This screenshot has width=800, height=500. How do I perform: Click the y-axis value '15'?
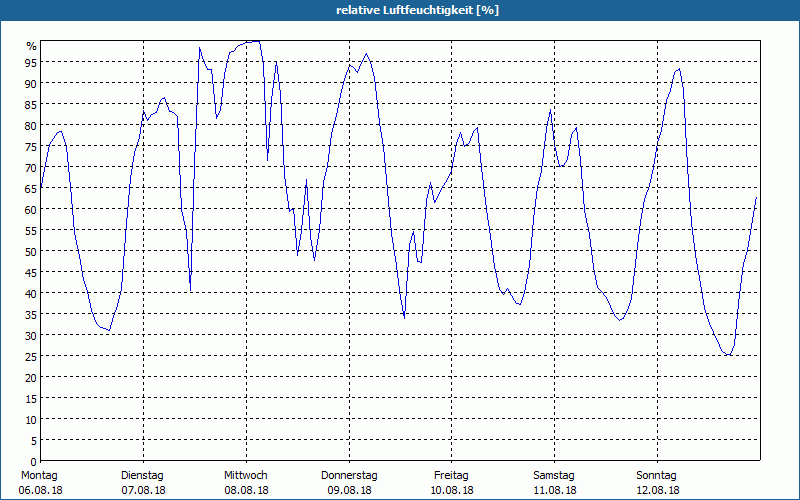pyautogui.click(x=31, y=399)
